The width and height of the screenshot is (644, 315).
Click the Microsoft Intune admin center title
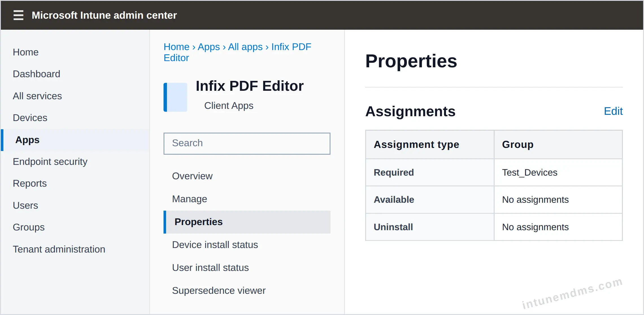(x=104, y=15)
